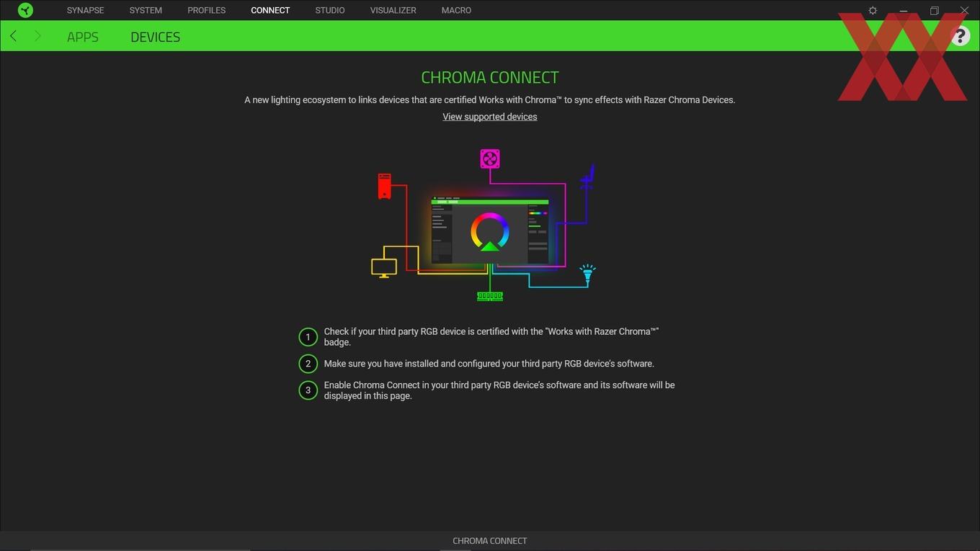Switch to the MACRO tab
Viewport: 980px width, 551px height.
coord(456,10)
